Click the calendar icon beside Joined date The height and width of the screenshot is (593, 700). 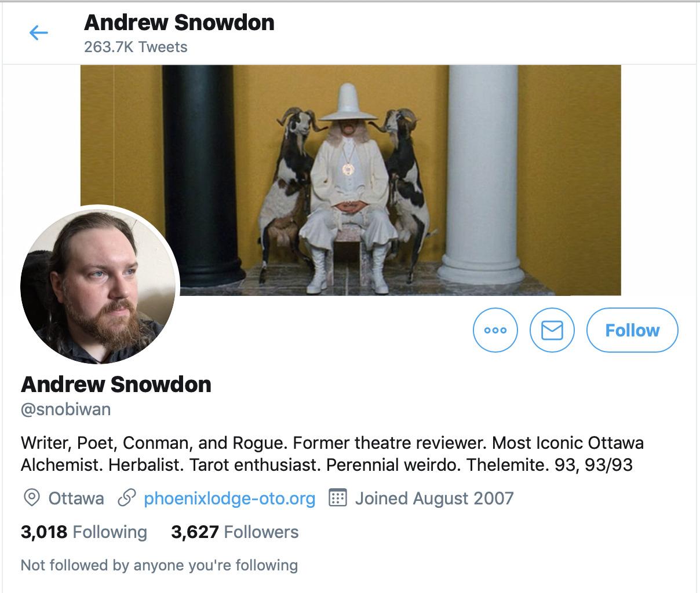[338, 498]
